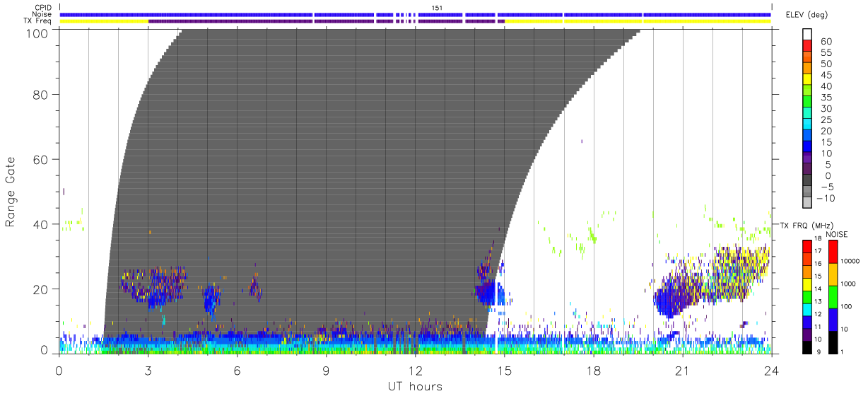The height and width of the screenshot is (401, 868).
Task: Click the y-axis tick label '100'
Action: [x=37, y=33]
